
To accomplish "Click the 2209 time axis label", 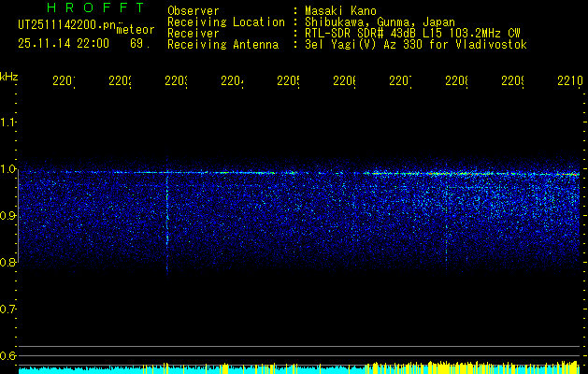I will (x=512, y=81).
